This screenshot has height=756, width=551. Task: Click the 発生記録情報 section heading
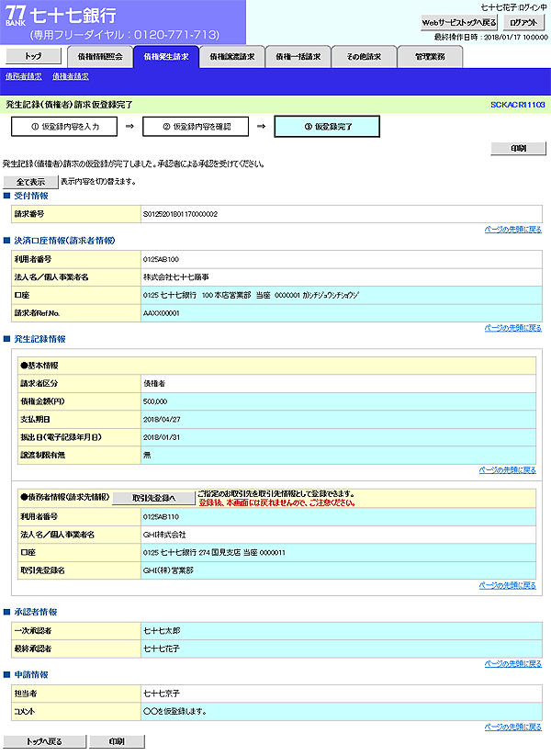click(39, 339)
